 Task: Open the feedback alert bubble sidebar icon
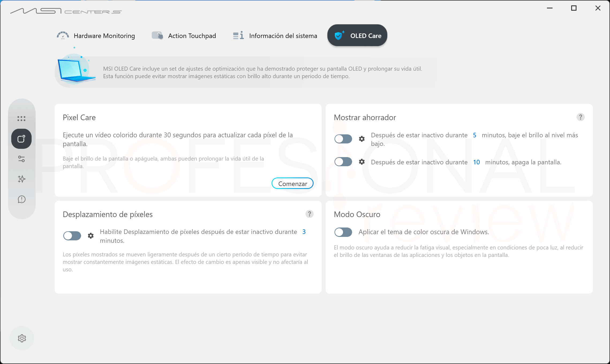(21, 199)
